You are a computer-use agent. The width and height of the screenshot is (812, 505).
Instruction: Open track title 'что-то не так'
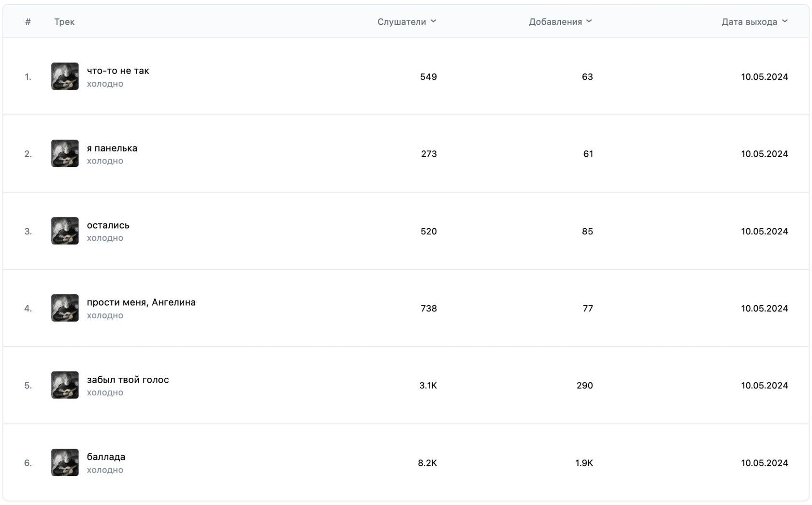click(118, 71)
